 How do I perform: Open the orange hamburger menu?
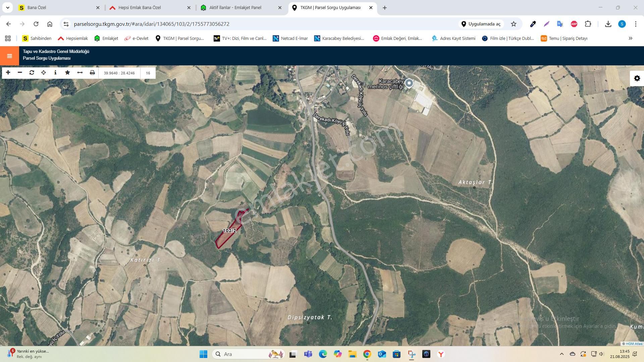point(9,56)
